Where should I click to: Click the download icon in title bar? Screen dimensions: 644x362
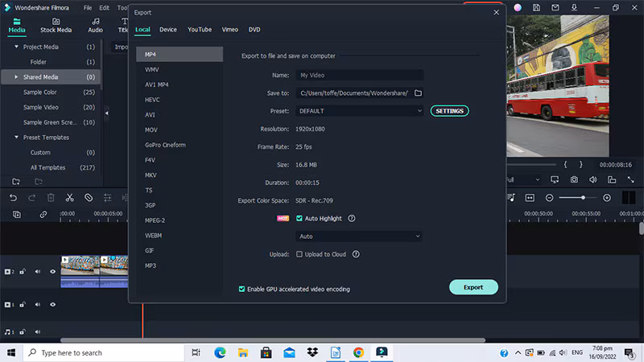574,7
